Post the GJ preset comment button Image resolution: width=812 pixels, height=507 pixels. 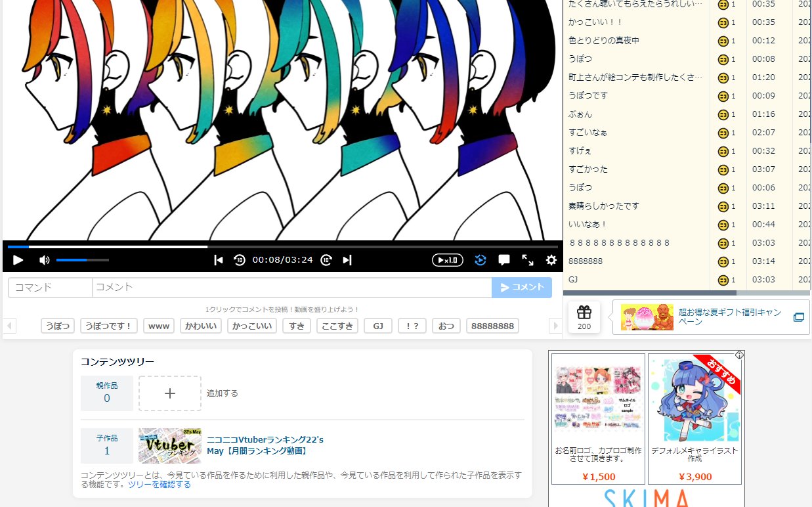378,326
